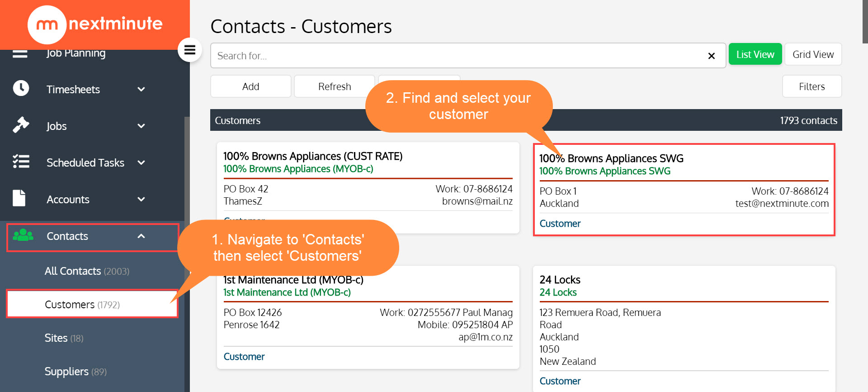Click the ap@1m.co.nz email address
Screen dimensions: 868x392
(486, 337)
